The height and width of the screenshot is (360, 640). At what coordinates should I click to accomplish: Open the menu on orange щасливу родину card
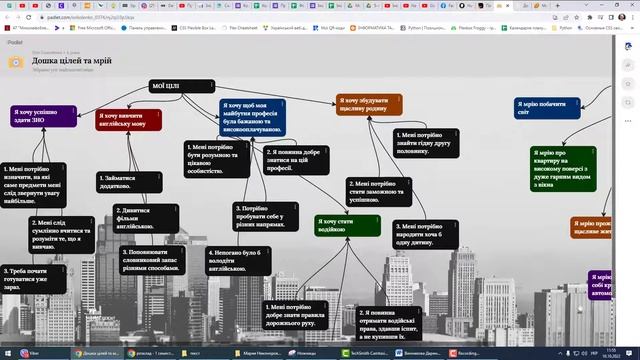coord(399,99)
